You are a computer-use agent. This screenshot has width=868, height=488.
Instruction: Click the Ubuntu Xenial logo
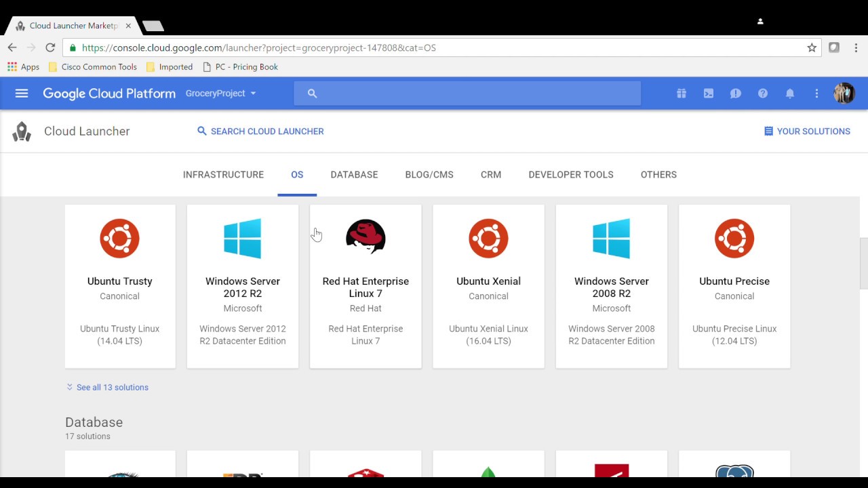pos(488,239)
